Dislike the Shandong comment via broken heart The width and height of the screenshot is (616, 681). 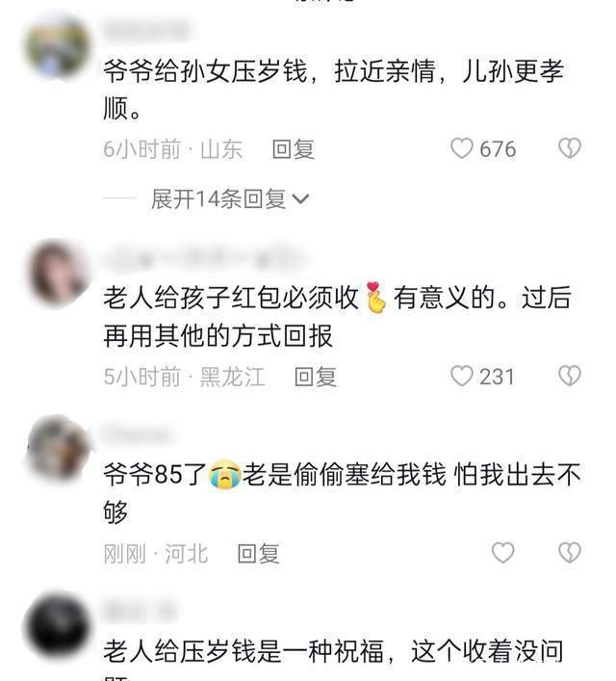point(570,148)
